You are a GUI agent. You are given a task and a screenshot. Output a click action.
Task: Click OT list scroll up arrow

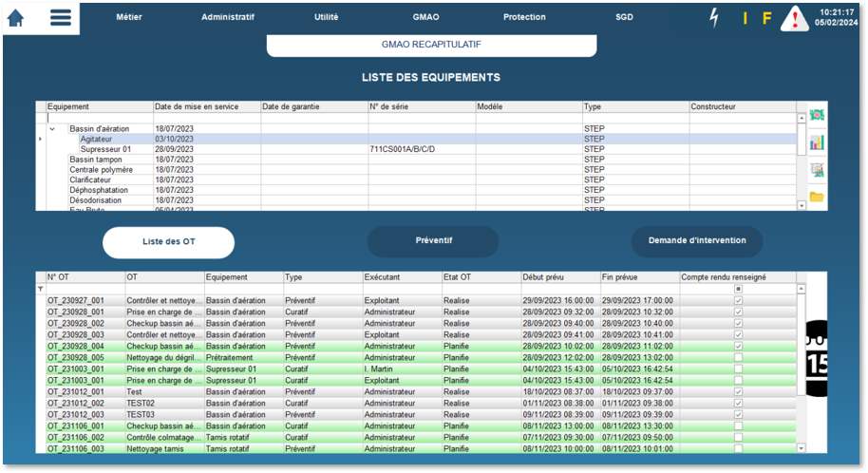pos(801,289)
